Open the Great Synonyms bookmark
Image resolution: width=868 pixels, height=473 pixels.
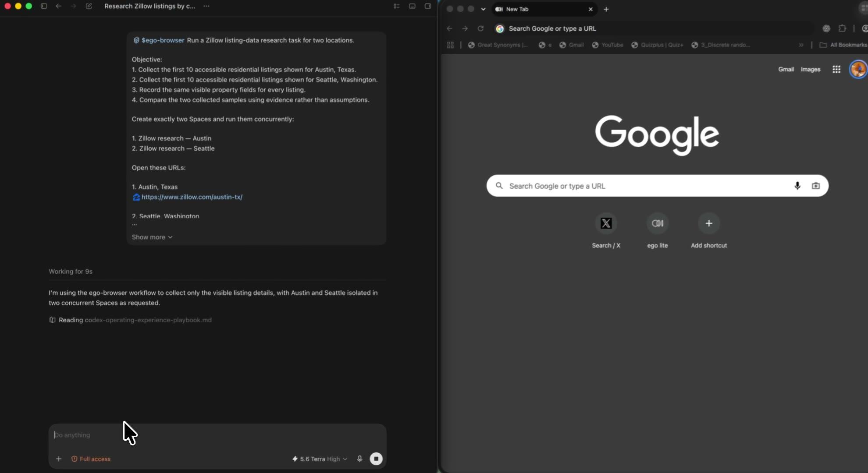point(498,45)
